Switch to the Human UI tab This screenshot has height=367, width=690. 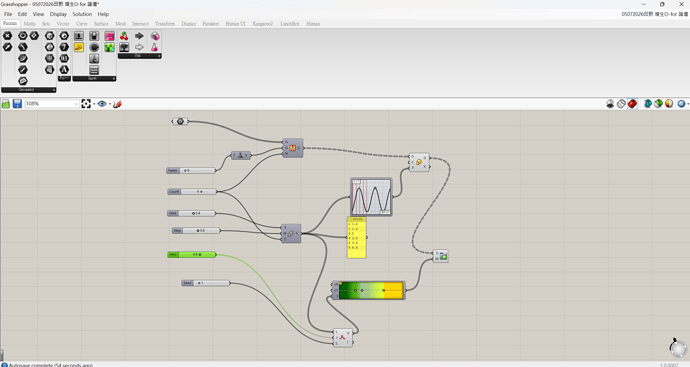235,24
